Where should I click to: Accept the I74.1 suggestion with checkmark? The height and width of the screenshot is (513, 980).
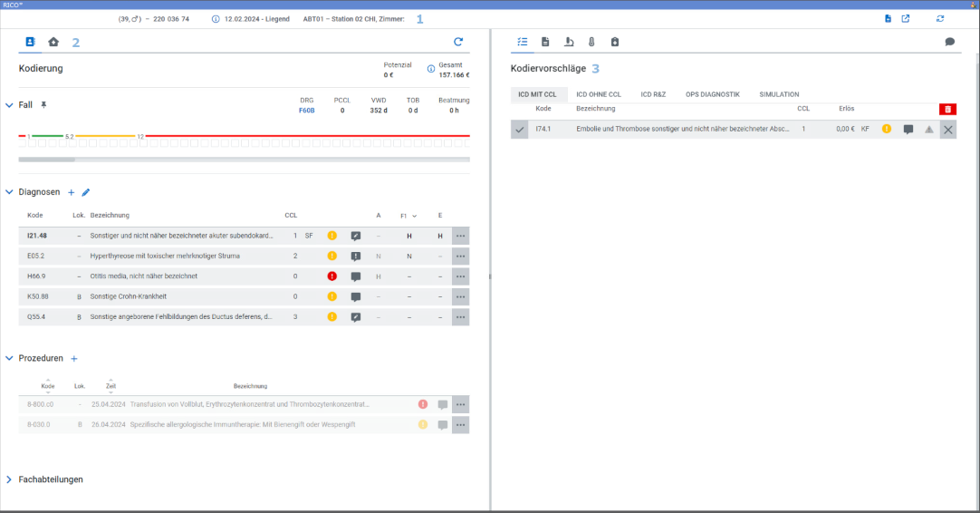tap(519, 130)
